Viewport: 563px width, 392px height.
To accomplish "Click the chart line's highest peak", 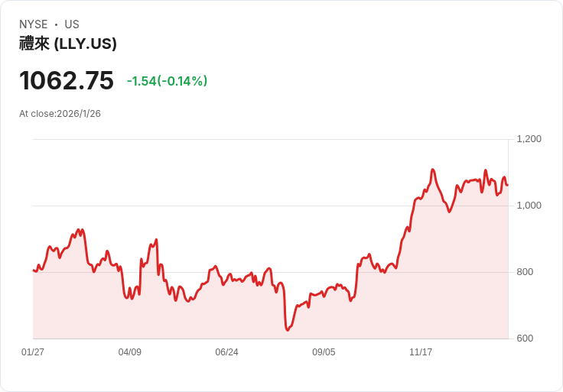I will click(x=432, y=170).
